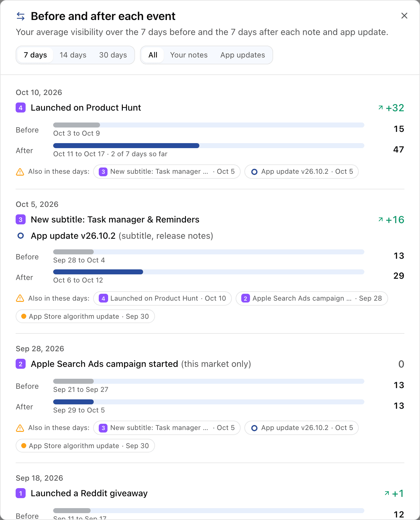Click the purple 3 badge beside the New subtitle heading
Image resolution: width=420 pixels, height=520 pixels.
pyautogui.click(x=21, y=220)
